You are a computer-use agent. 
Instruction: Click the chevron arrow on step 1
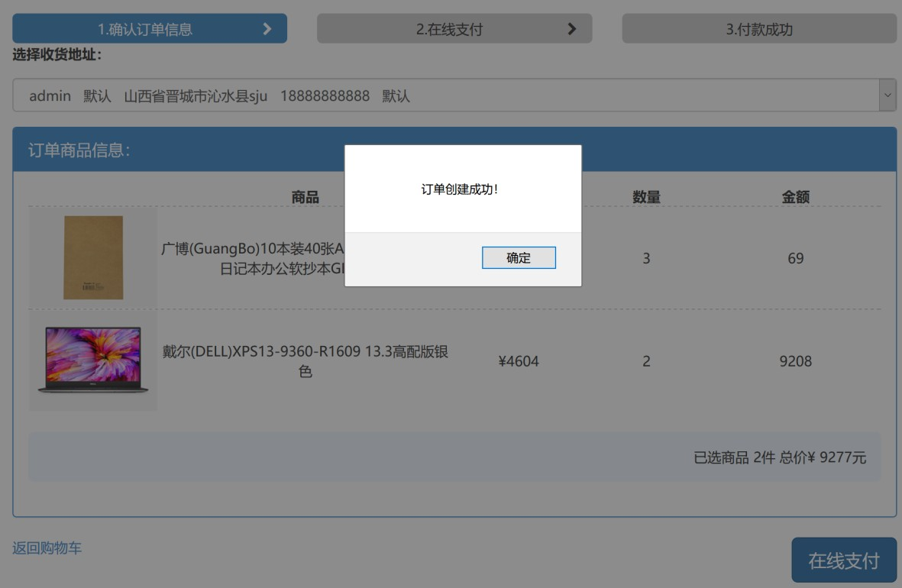tap(267, 29)
